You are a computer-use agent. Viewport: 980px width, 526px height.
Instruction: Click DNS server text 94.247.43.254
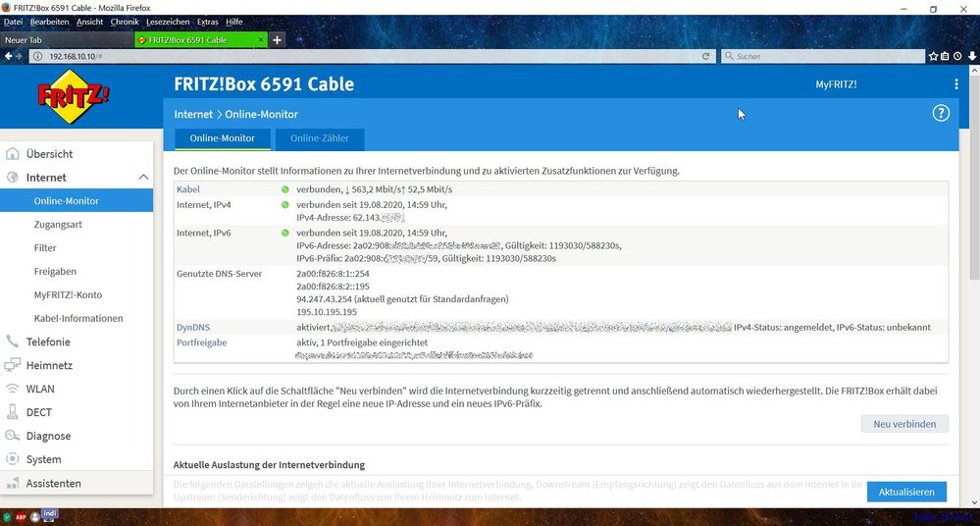point(324,299)
